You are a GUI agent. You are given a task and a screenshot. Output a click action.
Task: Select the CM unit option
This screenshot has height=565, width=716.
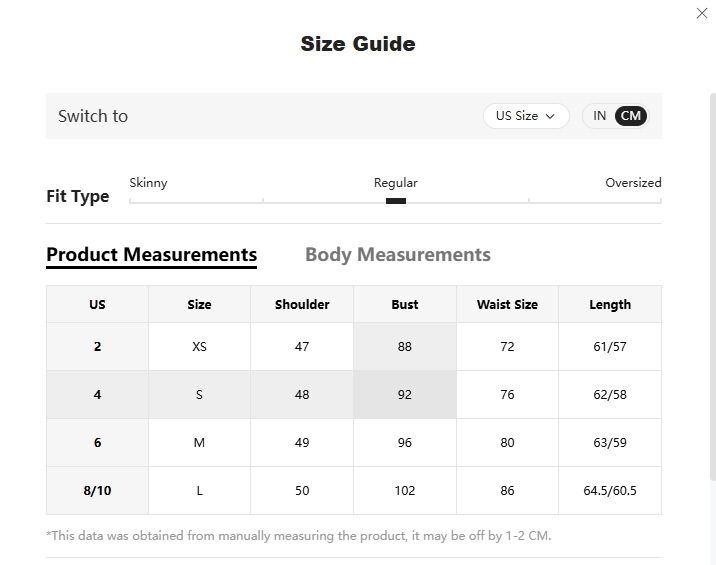pyautogui.click(x=631, y=116)
